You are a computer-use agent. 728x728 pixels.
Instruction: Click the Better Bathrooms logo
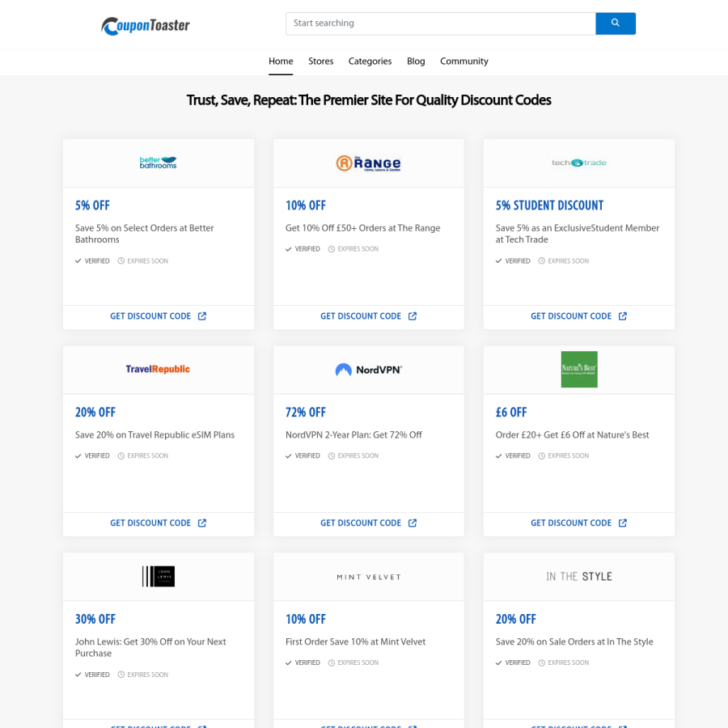pyautogui.click(x=159, y=163)
